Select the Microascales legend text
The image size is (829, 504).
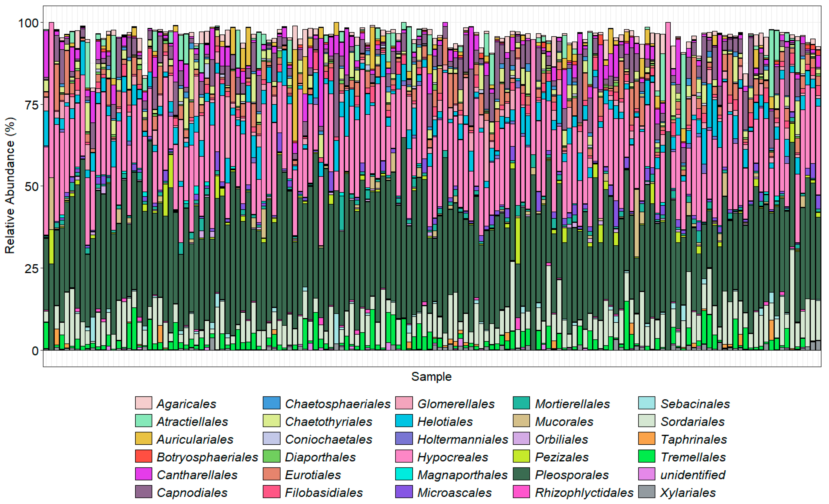(x=455, y=493)
